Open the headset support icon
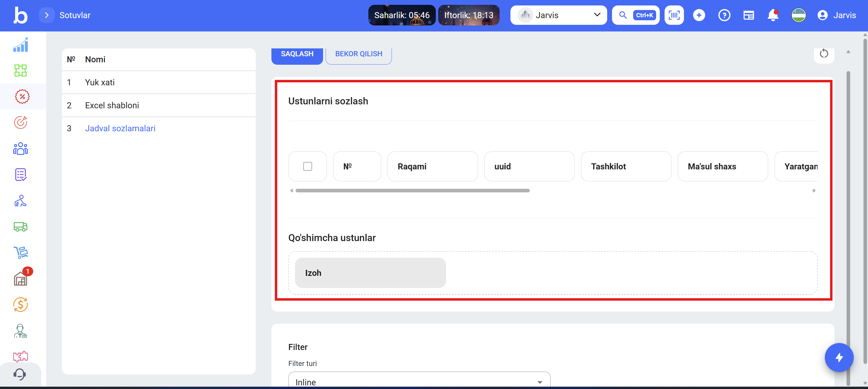Viewport: 868px width, 389px height. (x=20, y=374)
